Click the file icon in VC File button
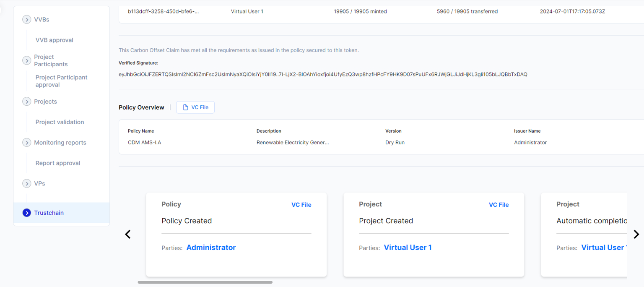This screenshot has height=287, width=644. (185, 107)
